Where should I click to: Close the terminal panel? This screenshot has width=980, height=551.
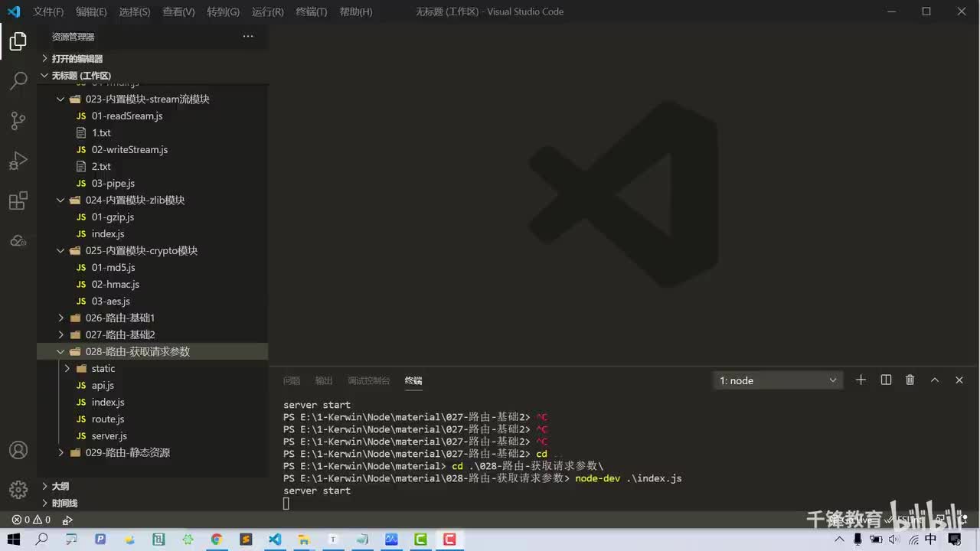959,380
